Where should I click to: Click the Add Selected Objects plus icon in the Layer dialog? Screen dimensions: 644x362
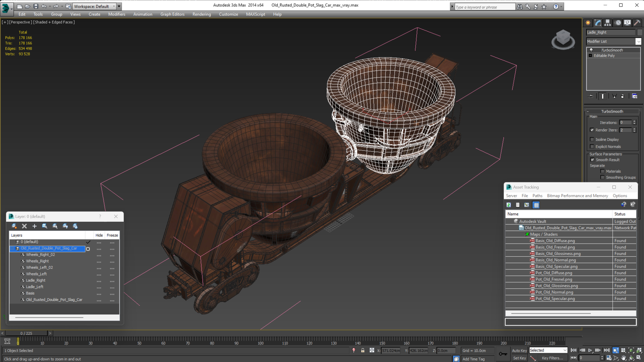click(x=35, y=226)
